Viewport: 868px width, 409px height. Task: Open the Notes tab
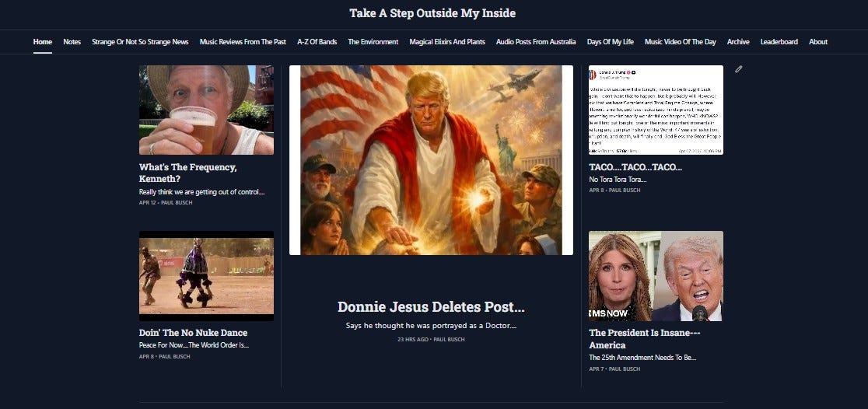(x=72, y=41)
